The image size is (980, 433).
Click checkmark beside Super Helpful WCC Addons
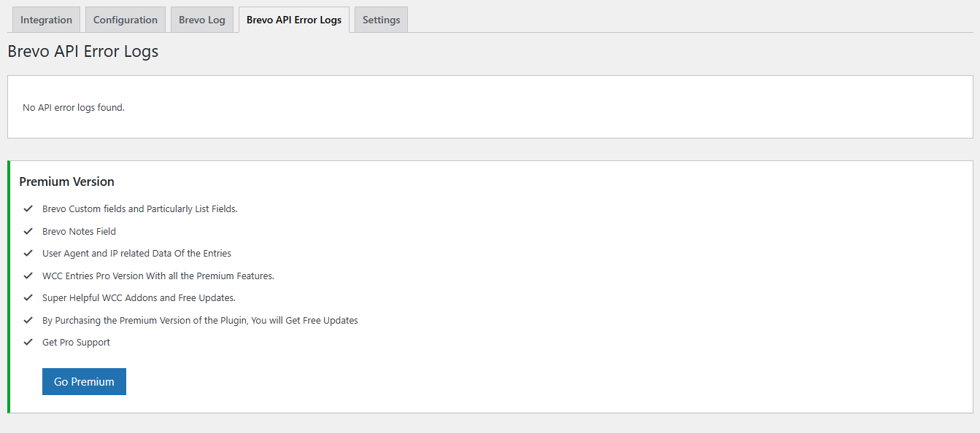pyautogui.click(x=28, y=298)
